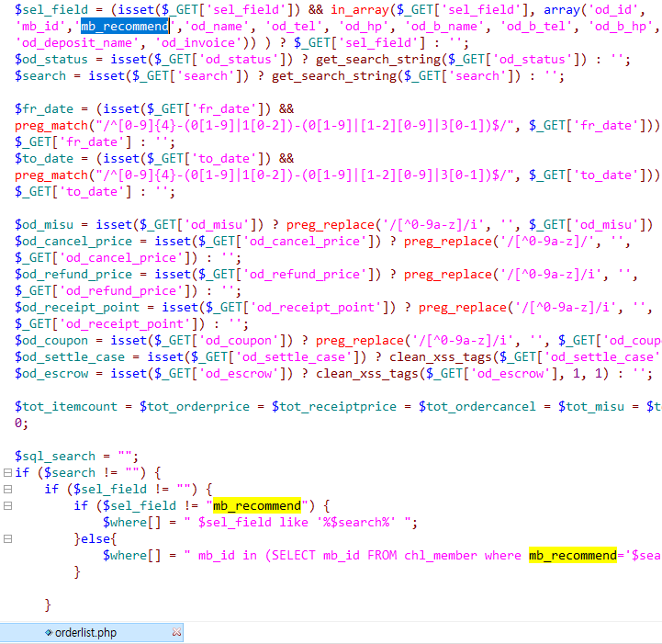Click the $od_status variable at line start
The height and width of the screenshot is (644, 662).
(x=51, y=60)
